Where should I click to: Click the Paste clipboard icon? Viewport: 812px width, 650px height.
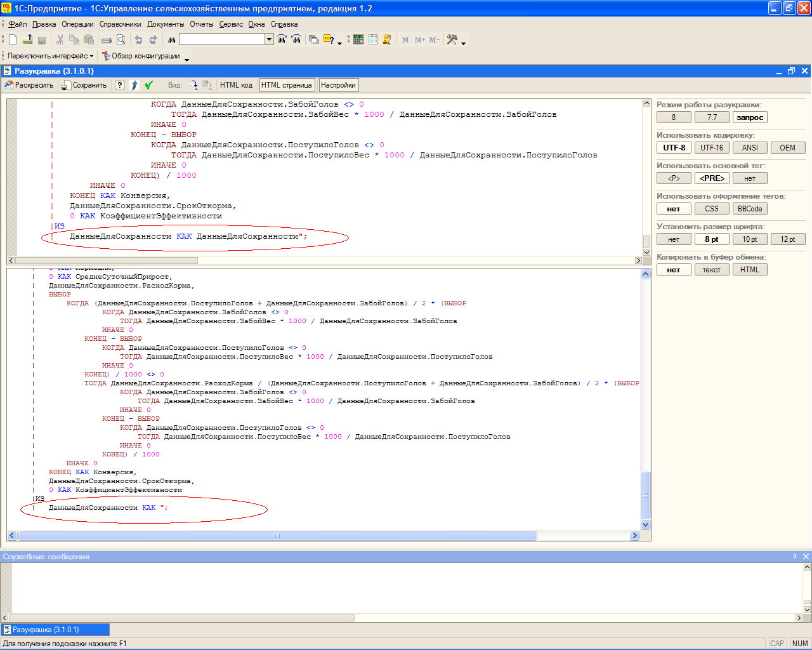point(89,39)
